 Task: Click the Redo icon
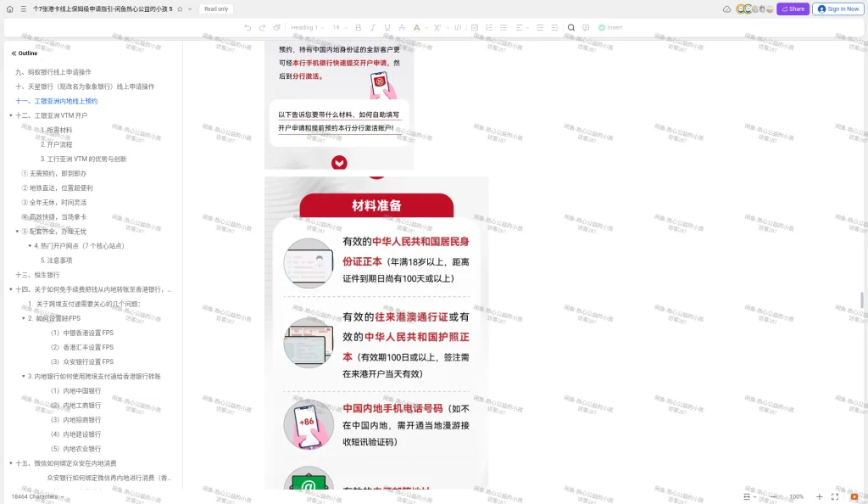(262, 27)
